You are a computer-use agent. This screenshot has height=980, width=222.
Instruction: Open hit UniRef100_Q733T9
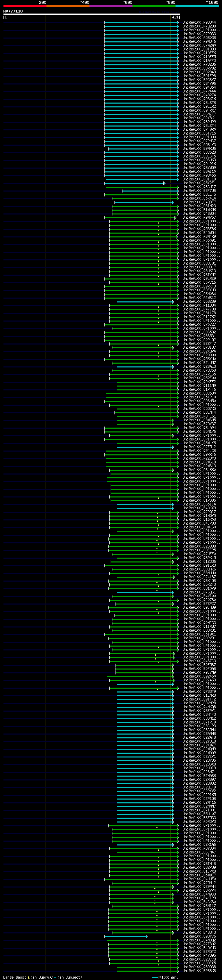click(x=199, y=691)
